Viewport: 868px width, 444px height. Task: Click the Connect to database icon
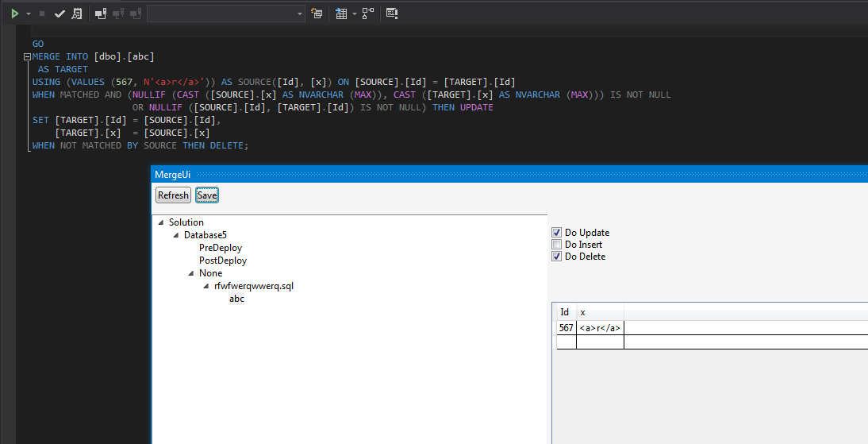[100, 14]
